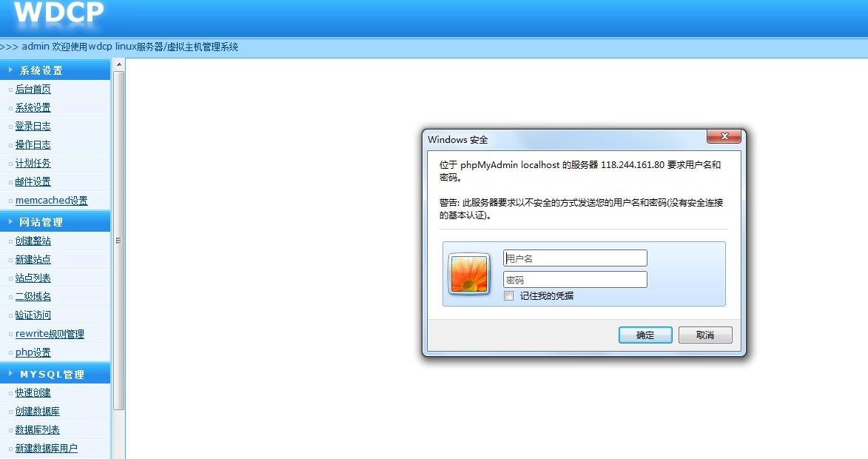Open the 登录日志 link
Image resolution: width=868 pixels, height=459 pixels.
click(33, 127)
